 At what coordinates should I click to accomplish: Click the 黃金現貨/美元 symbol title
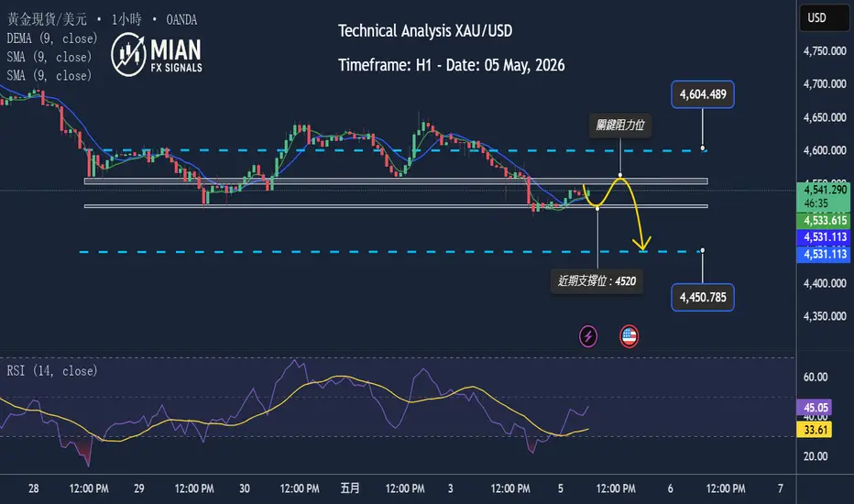point(47,19)
